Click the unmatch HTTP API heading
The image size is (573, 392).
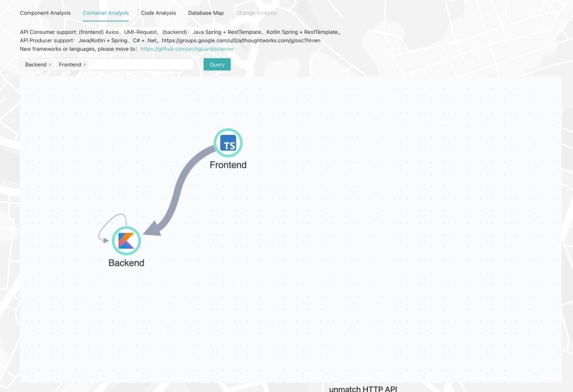coord(363,389)
